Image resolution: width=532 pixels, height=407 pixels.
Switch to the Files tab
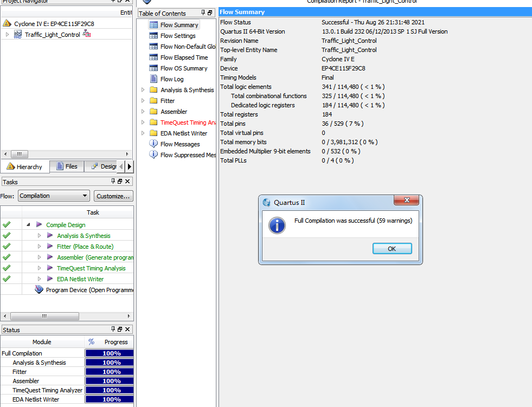click(x=67, y=166)
